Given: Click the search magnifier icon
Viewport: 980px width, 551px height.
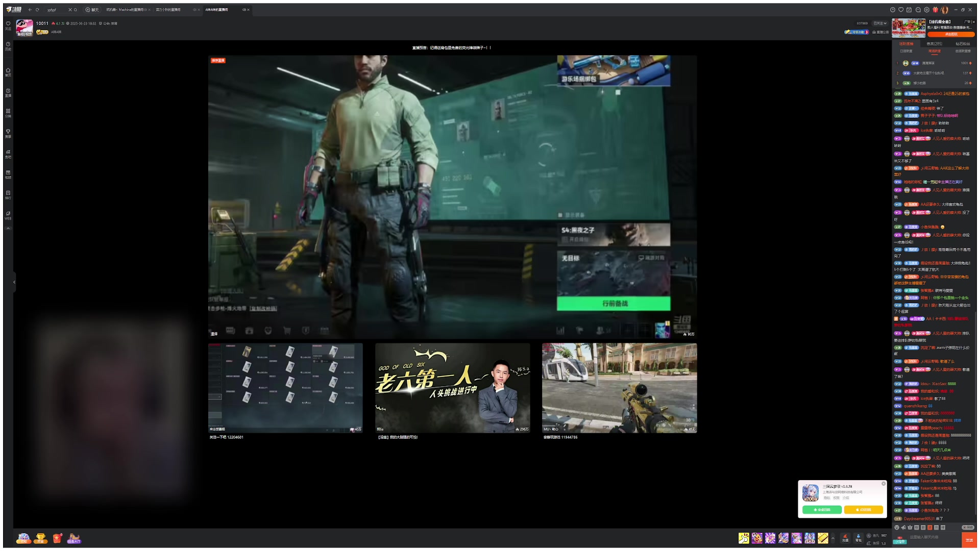Looking at the screenshot, I should click(x=76, y=10).
